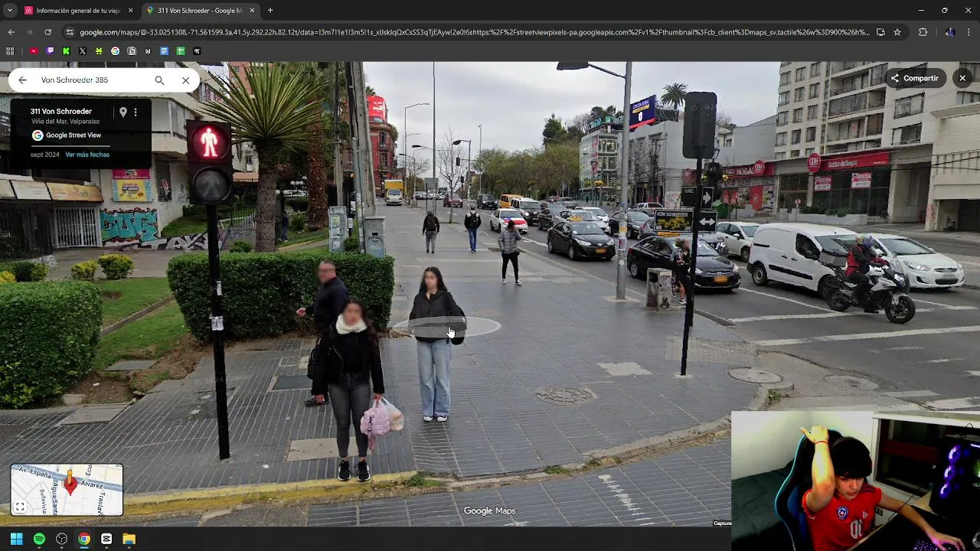Screen dimensions: 980x551
Task: Open the three-dot menu in Street View card
Action: coord(136,112)
